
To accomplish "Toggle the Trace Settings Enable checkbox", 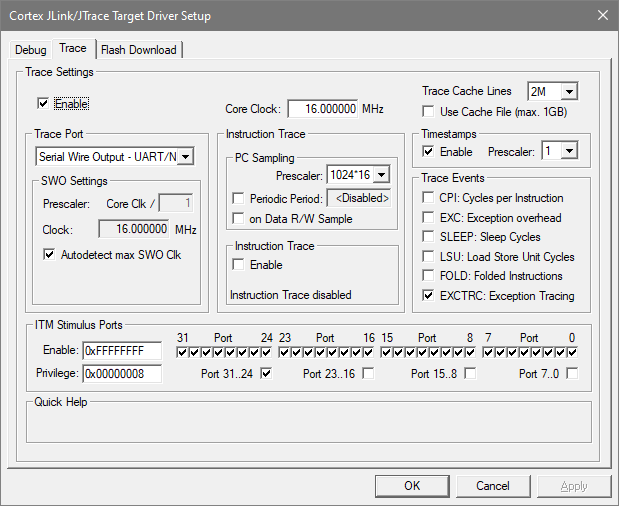I will coord(43,104).
